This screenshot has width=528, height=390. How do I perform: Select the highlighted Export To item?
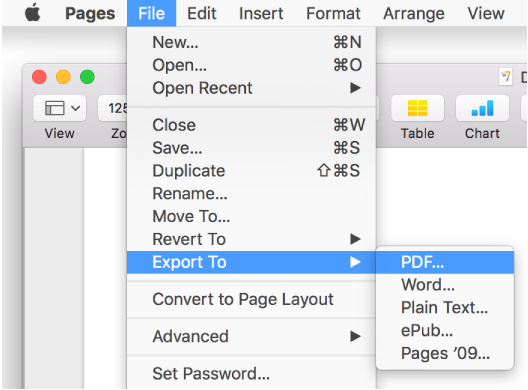coord(251,262)
